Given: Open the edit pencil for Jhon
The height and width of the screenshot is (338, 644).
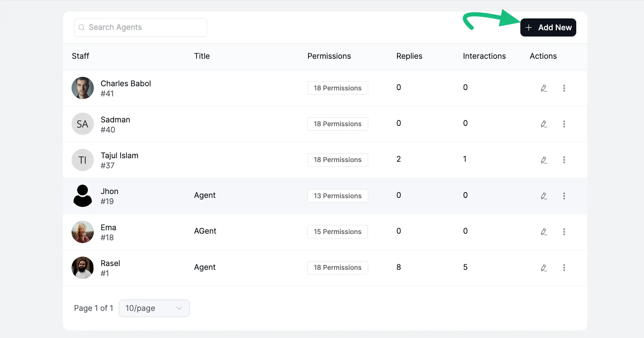Looking at the screenshot, I should pyautogui.click(x=544, y=196).
